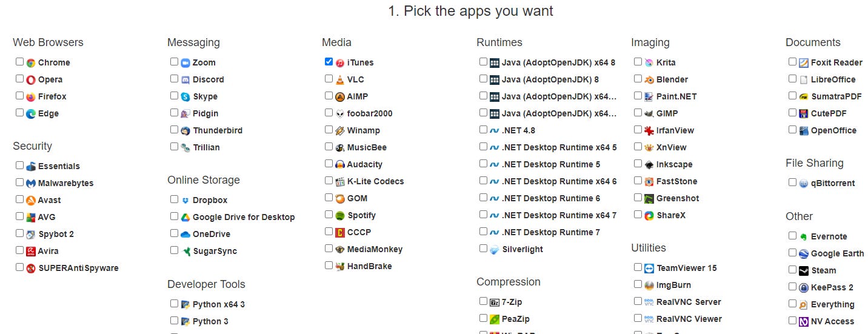Click the OneDrive cloud icon
Screen dimensions: 868x334
coord(185,234)
